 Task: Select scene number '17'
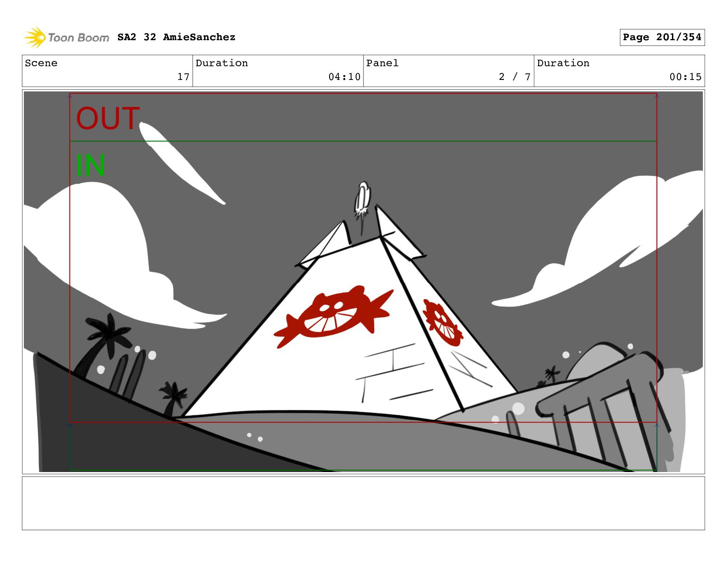184,77
